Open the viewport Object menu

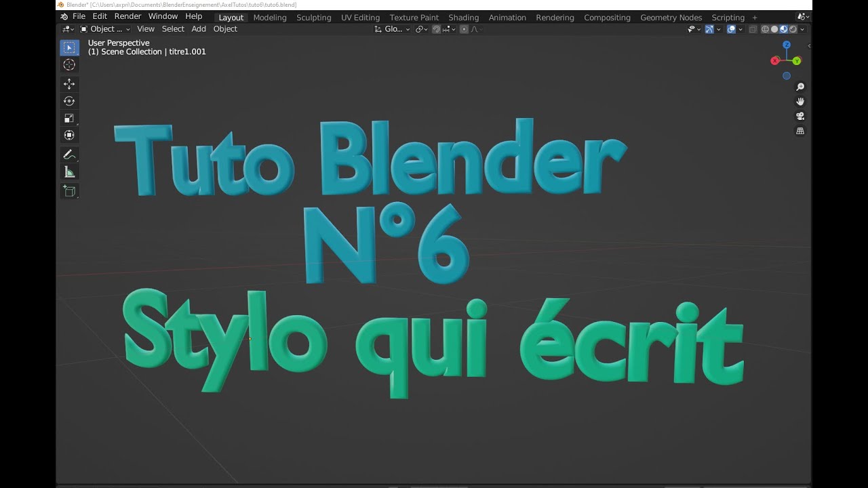225,29
